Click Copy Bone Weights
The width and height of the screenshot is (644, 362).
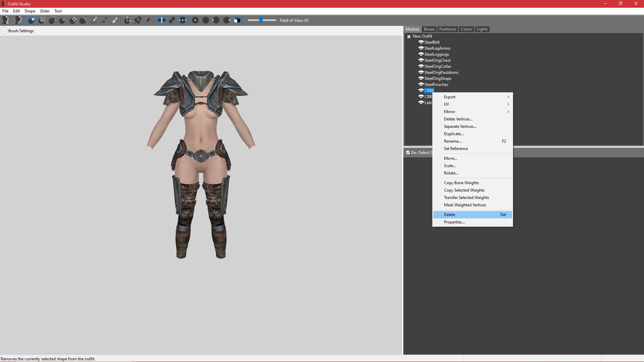[x=473, y=183]
